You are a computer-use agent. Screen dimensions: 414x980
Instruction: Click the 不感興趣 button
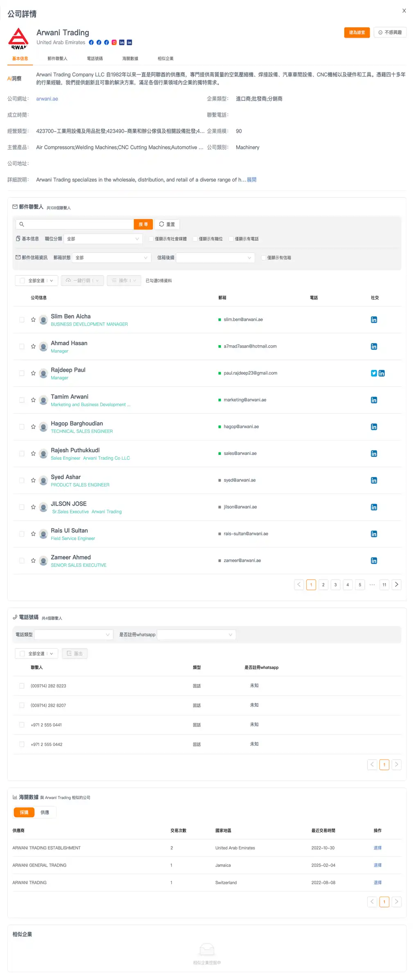(390, 32)
